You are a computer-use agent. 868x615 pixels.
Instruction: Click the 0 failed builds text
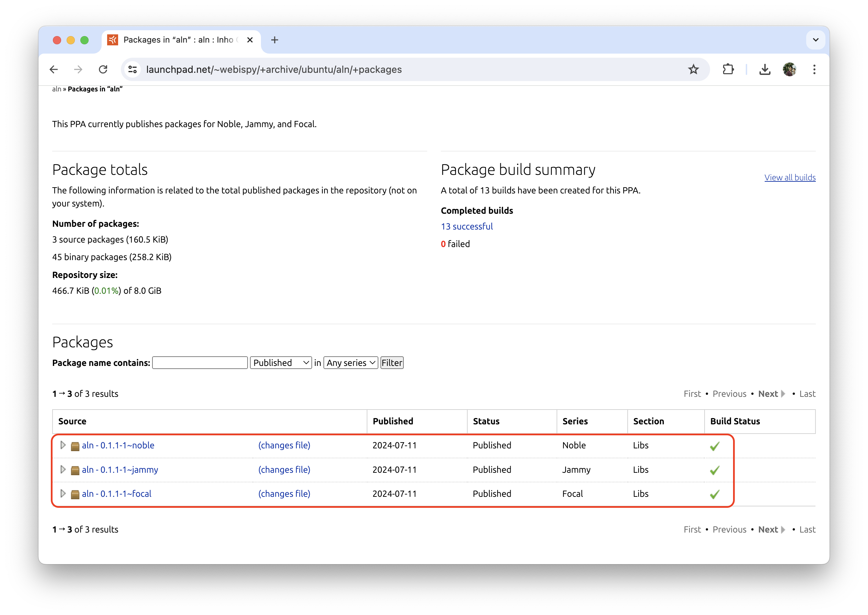pyautogui.click(x=455, y=244)
